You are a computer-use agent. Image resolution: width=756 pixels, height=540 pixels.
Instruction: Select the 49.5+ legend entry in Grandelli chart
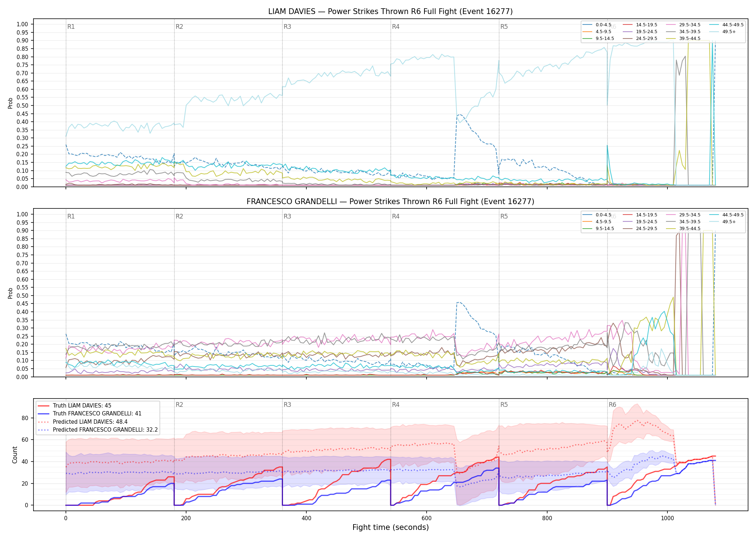[x=723, y=222]
